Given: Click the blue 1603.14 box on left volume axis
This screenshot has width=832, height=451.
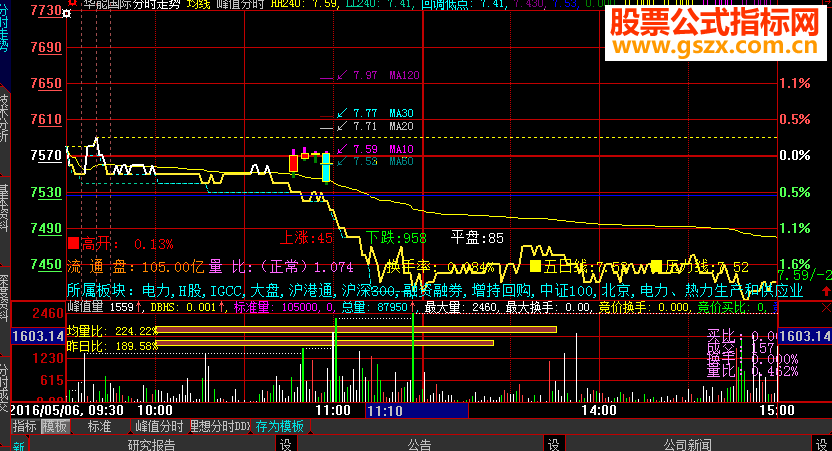Looking at the screenshot, I should 38,336.
